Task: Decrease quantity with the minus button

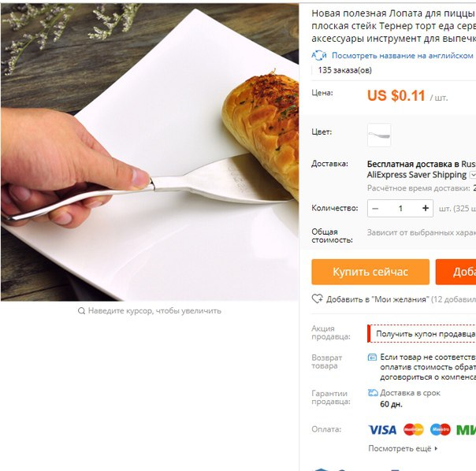Action: pos(375,208)
